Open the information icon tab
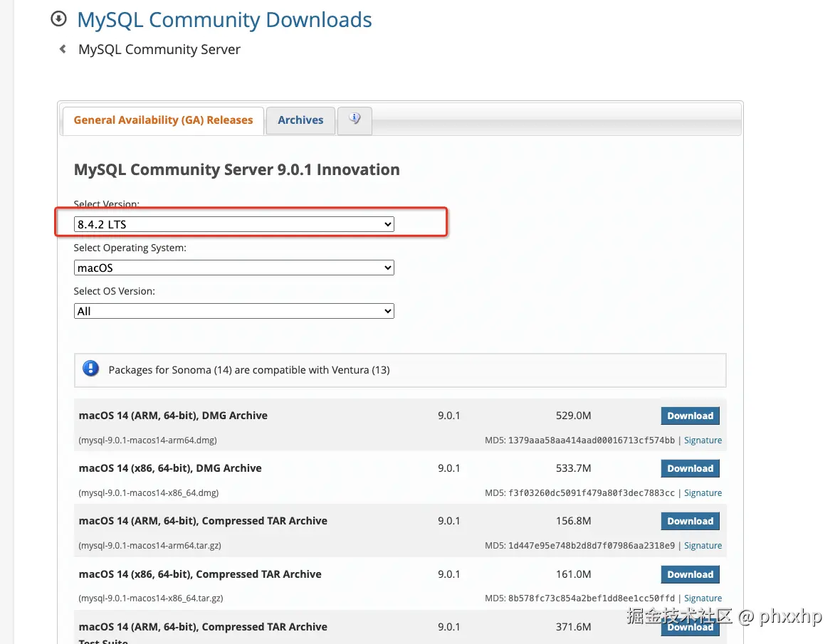 tap(355, 120)
